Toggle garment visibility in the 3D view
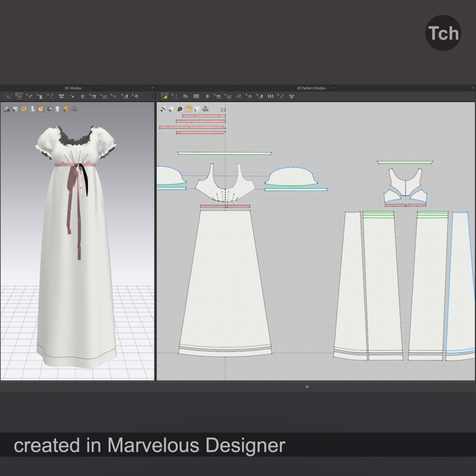 click(x=15, y=109)
